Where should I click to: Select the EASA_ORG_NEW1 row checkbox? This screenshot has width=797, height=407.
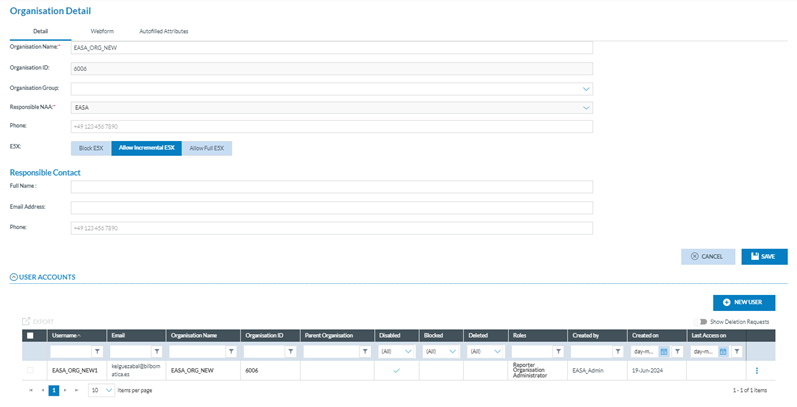[x=30, y=371]
